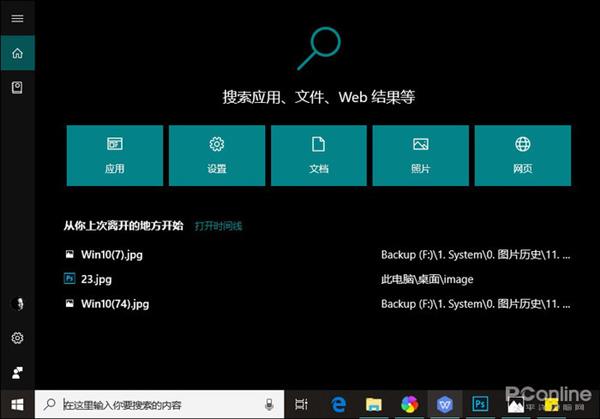Filter search by 应用 tile
This screenshot has height=419, width=600.
[115, 155]
